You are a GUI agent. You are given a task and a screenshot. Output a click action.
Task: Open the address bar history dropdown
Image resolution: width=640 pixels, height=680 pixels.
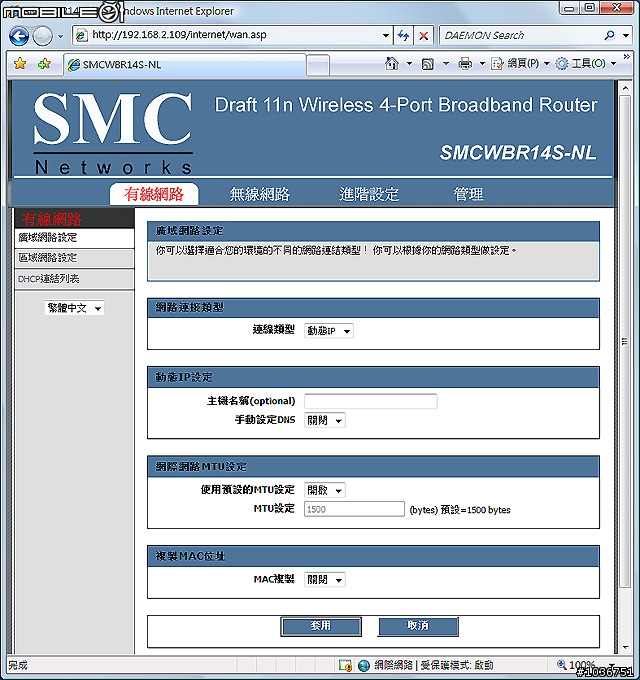coord(385,36)
